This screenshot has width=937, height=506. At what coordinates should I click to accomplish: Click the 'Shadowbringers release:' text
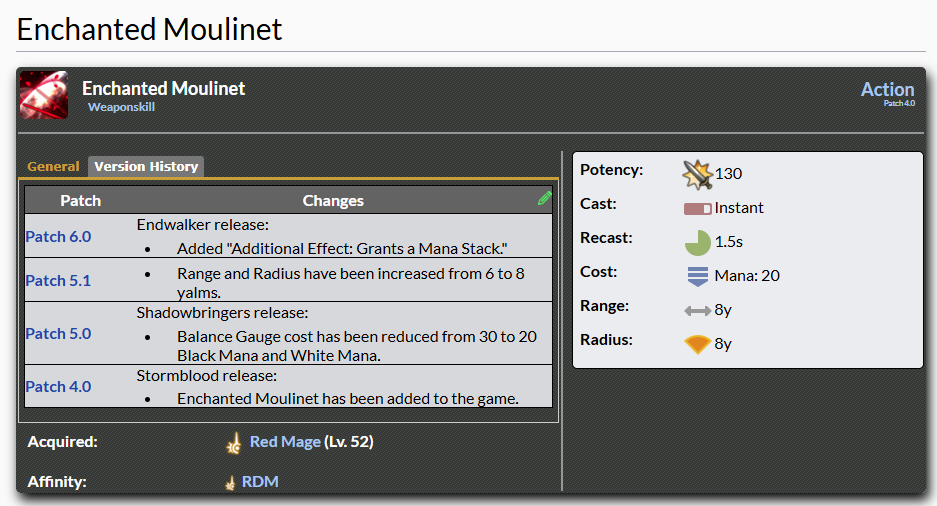[x=222, y=312]
